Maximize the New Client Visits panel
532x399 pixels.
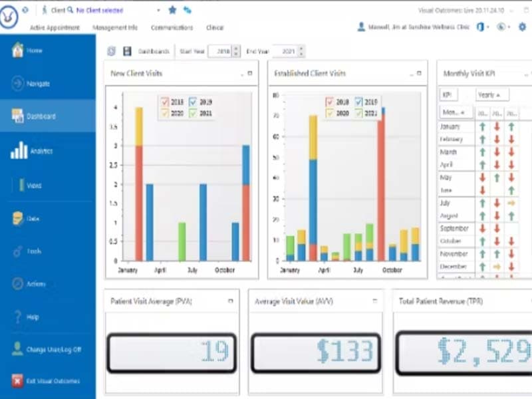250,73
